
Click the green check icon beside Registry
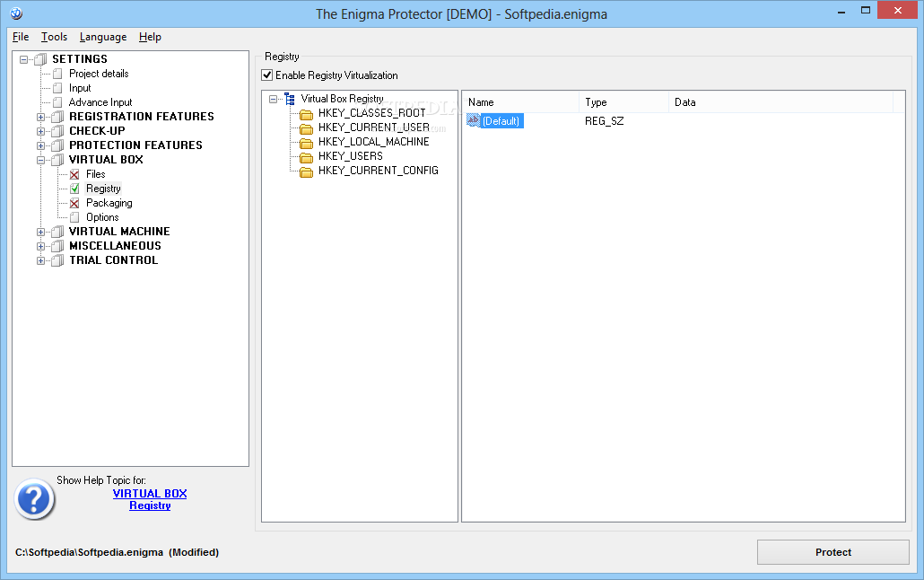(74, 189)
